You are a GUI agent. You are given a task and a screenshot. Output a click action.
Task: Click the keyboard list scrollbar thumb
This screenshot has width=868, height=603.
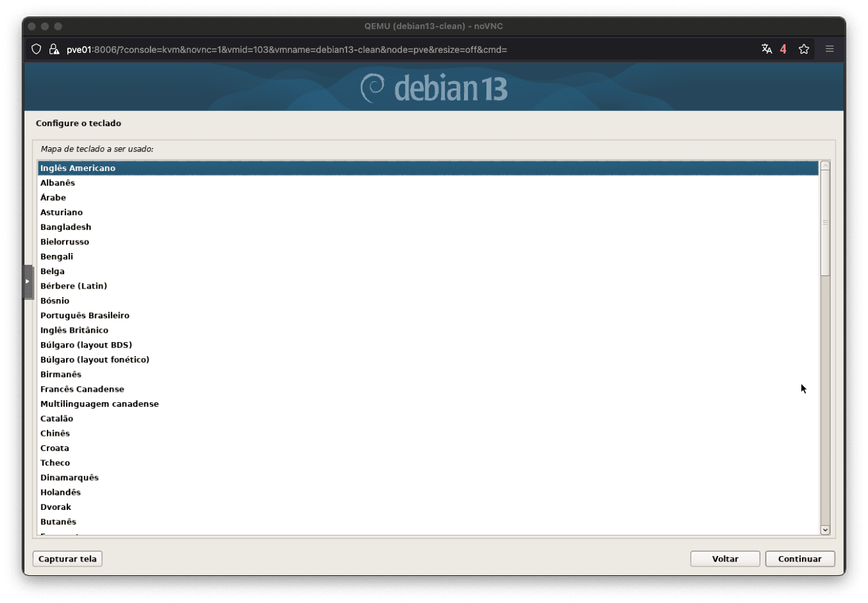click(824, 223)
